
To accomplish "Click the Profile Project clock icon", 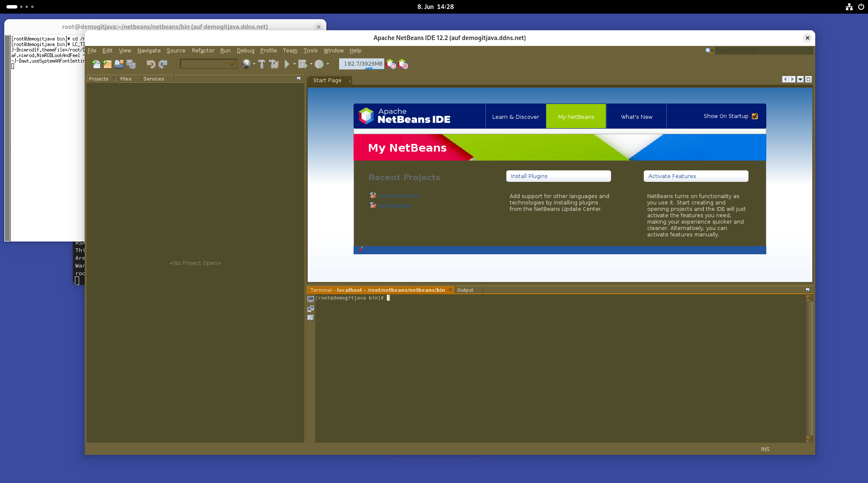I will pyautogui.click(x=319, y=64).
